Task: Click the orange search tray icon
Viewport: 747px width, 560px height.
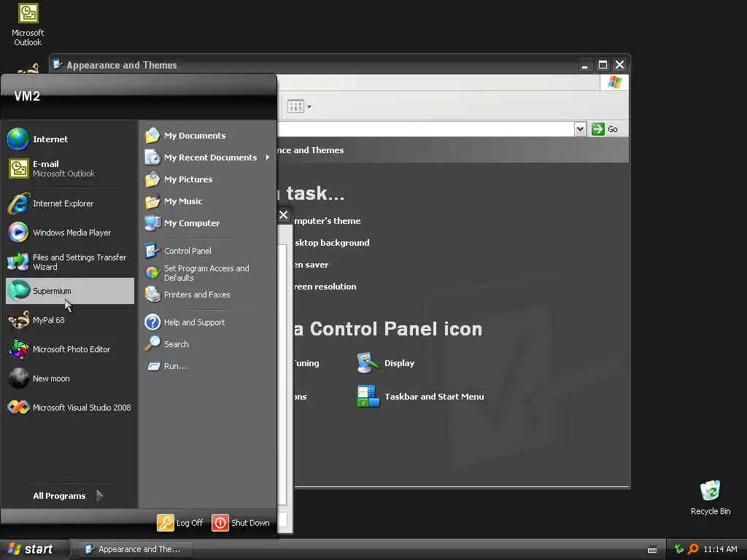Action: coord(693,549)
